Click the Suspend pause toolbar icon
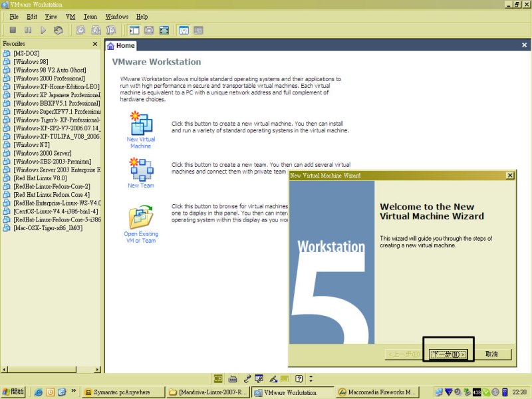 [28, 30]
